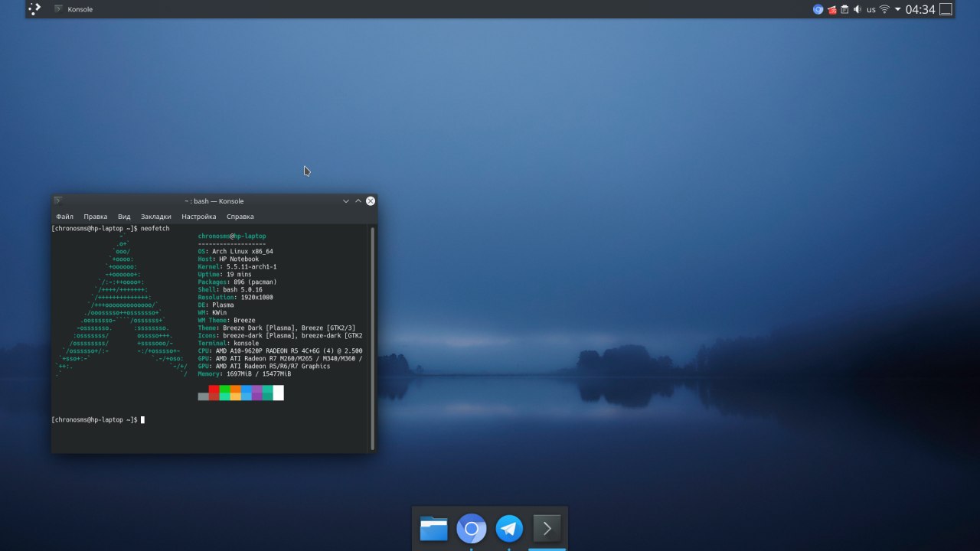Click the 'CPU: AMD A10-9620P' line

coord(280,351)
